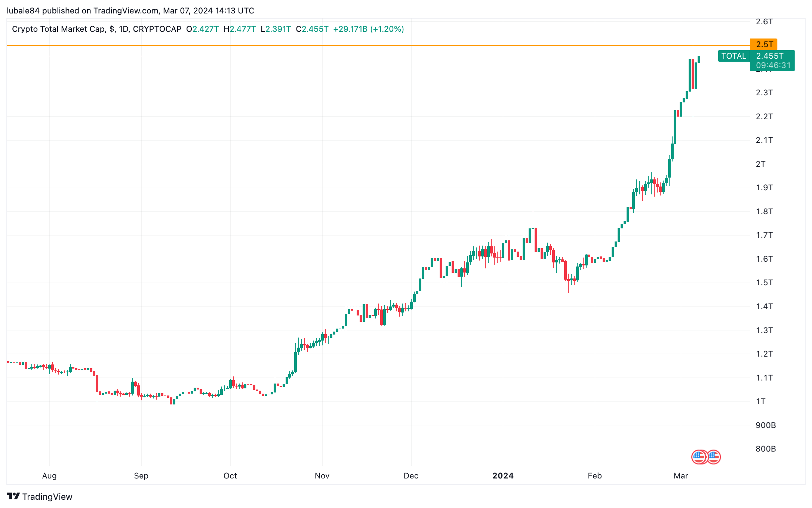812x508 pixels.
Task: Click the Mar label on time axis
Action: (681, 475)
